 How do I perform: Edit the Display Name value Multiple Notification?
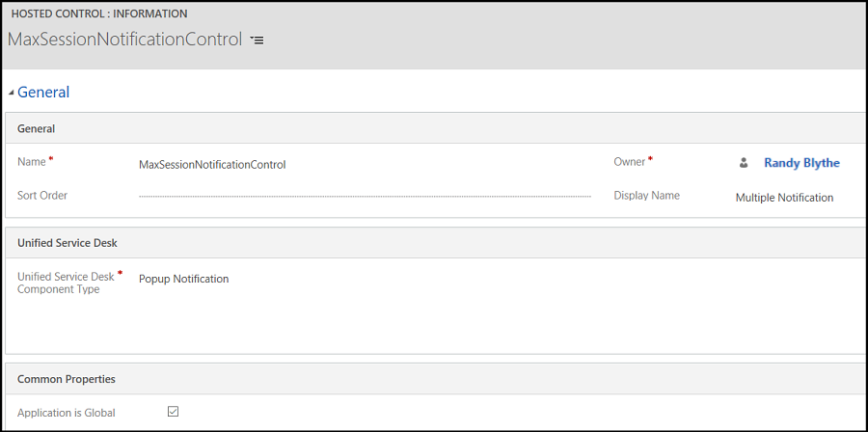coord(784,198)
